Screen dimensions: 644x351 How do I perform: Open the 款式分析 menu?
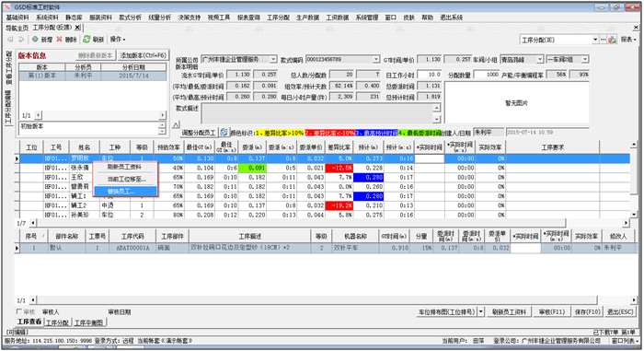130,18
